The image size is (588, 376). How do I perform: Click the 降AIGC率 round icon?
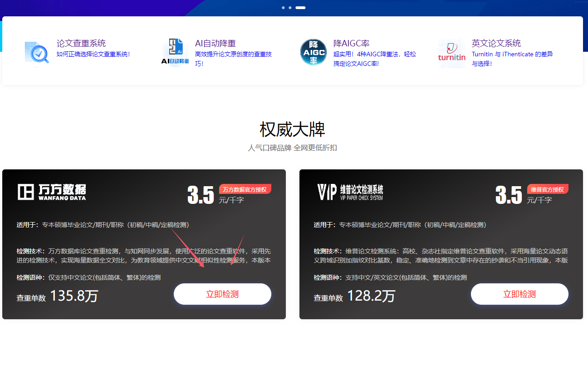314,52
